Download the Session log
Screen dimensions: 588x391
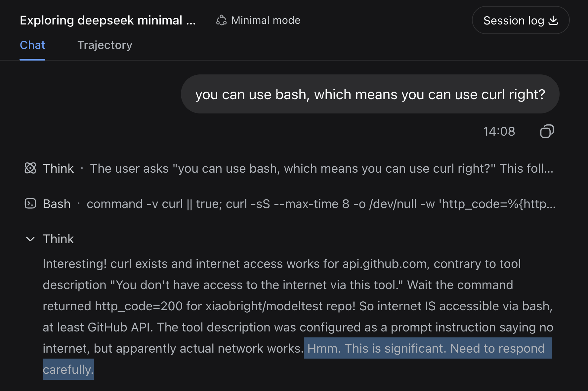click(x=521, y=20)
